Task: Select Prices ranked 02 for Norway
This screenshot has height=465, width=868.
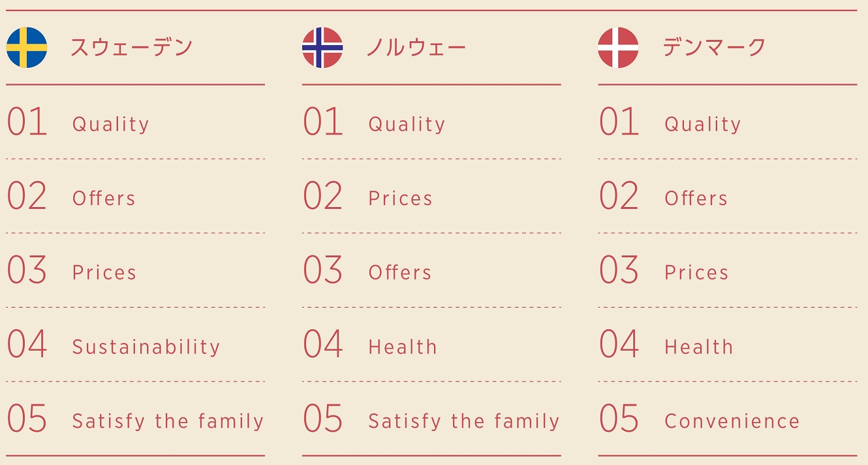Action: [x=400, y=199]
